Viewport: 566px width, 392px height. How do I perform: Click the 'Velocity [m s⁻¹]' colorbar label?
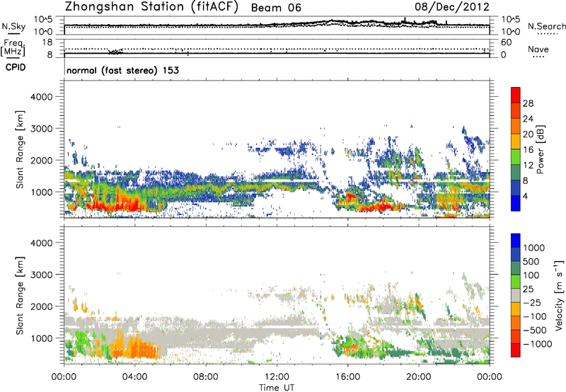pos(559,295)
